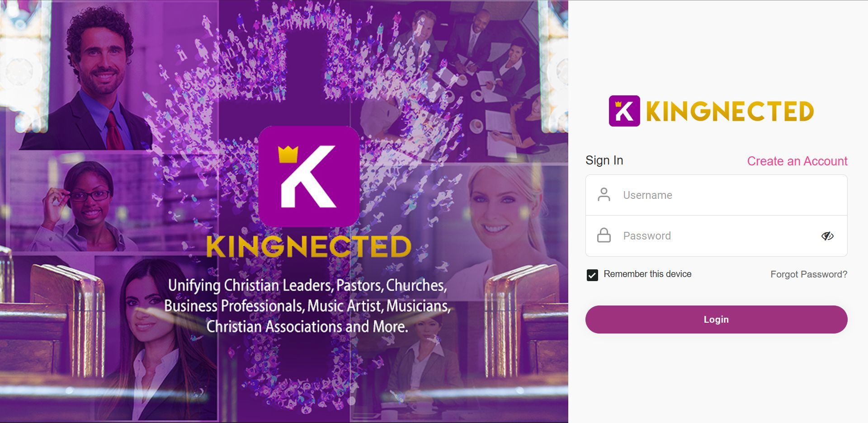Click the Sign In heading

(x=604, y=160)
